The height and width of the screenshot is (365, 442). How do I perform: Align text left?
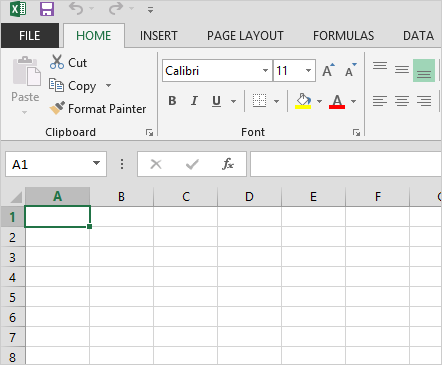tap(380, 101)
